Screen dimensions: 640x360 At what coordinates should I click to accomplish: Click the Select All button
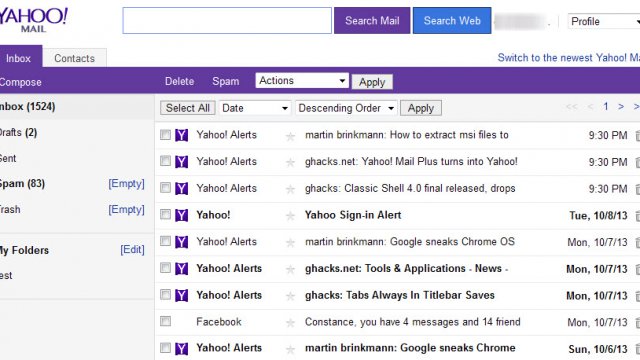187,108
